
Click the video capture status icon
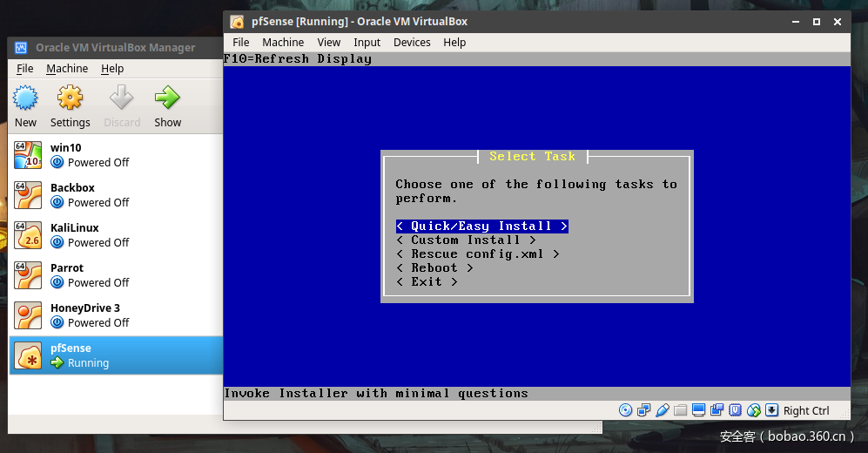click(717, 410)
